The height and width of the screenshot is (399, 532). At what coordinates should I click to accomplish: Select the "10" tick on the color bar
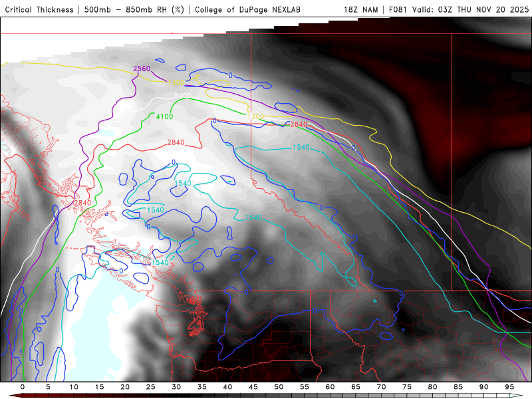click(74, 387)
